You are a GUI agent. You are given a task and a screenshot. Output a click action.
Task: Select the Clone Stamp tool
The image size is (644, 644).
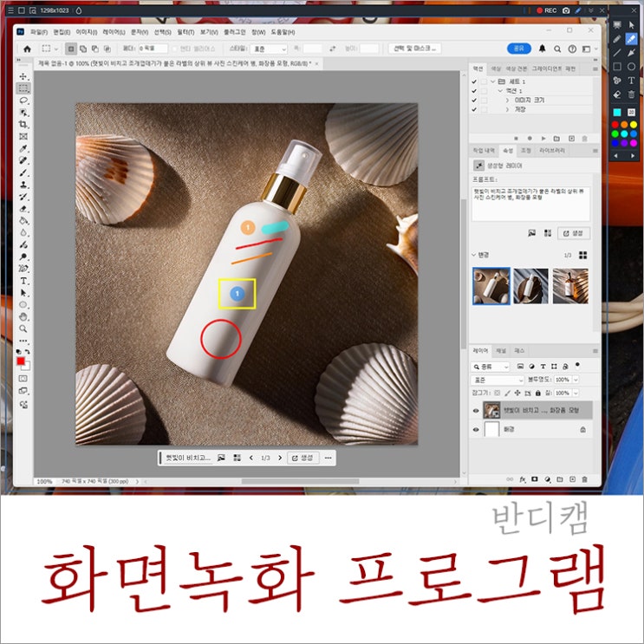pos(23,185)
